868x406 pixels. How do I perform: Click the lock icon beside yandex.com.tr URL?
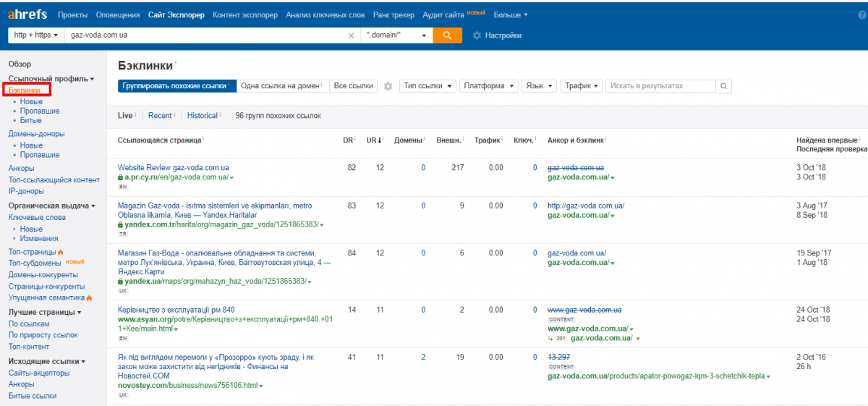tap(121, 225)
